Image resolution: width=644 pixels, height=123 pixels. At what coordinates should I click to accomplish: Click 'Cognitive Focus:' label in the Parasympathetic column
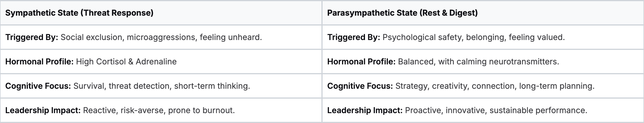tap(360, 86)
